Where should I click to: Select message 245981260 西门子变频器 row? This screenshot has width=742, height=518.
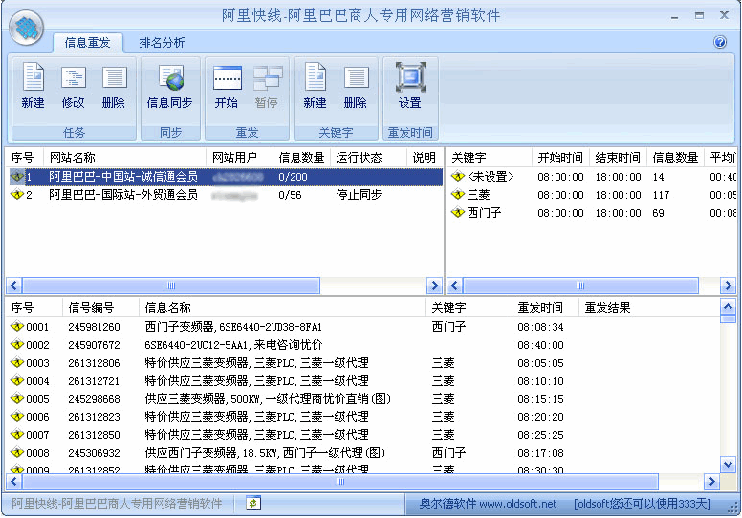tap(363, 326)
